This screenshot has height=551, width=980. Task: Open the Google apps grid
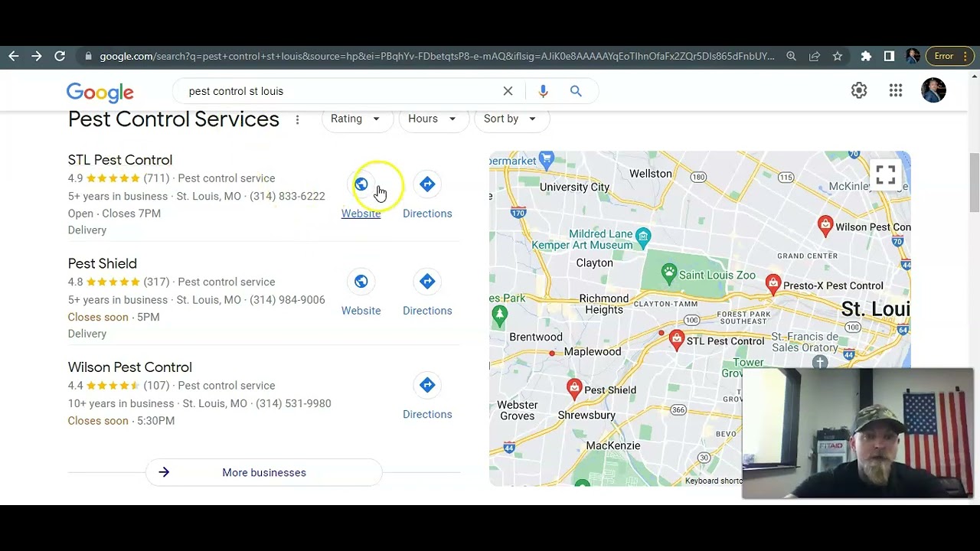pos(896,90)
